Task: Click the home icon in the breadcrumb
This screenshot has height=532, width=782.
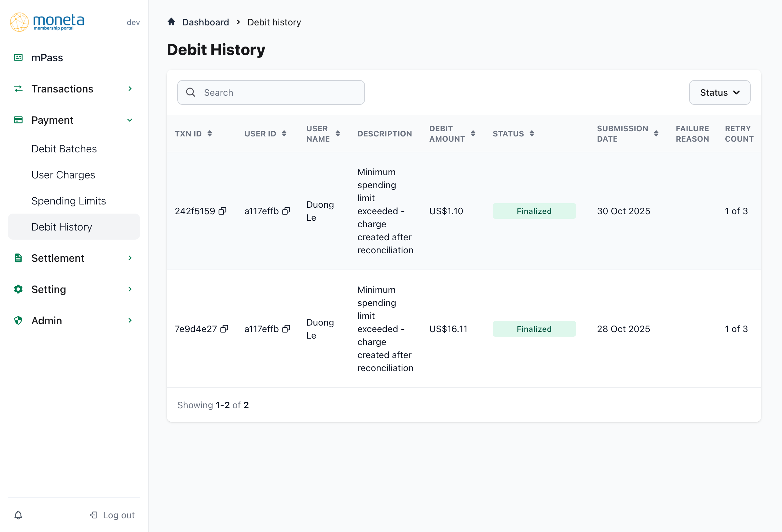Action: pos(172,21)
